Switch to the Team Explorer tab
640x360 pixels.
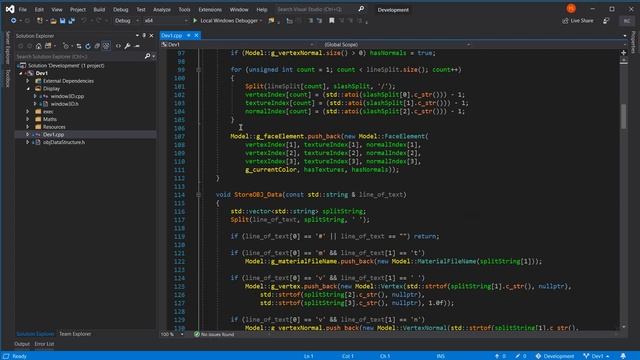tap(75, 334)
